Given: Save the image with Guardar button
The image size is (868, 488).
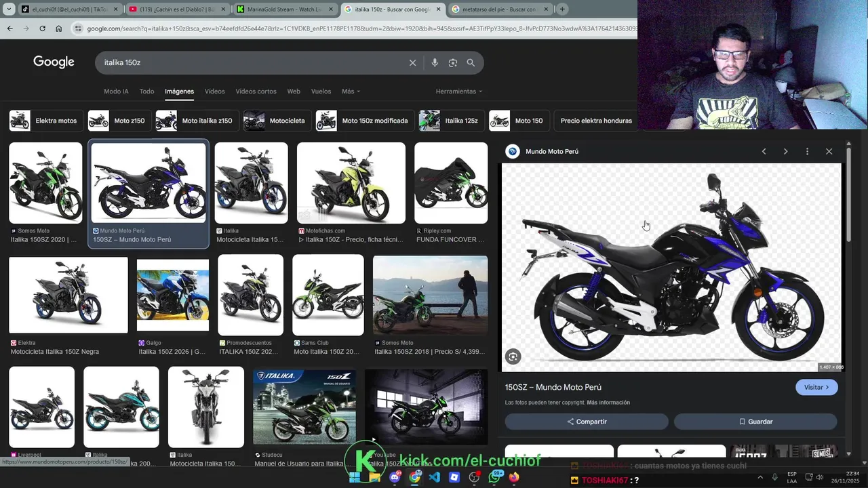Looking at the screenshot, I should point(755,422).
